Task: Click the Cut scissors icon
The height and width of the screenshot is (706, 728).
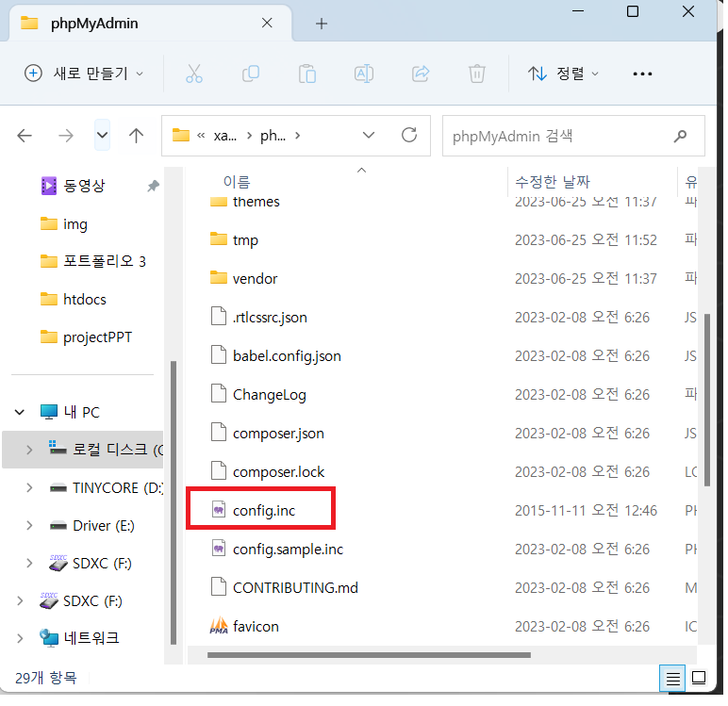Action: [194, 74]
